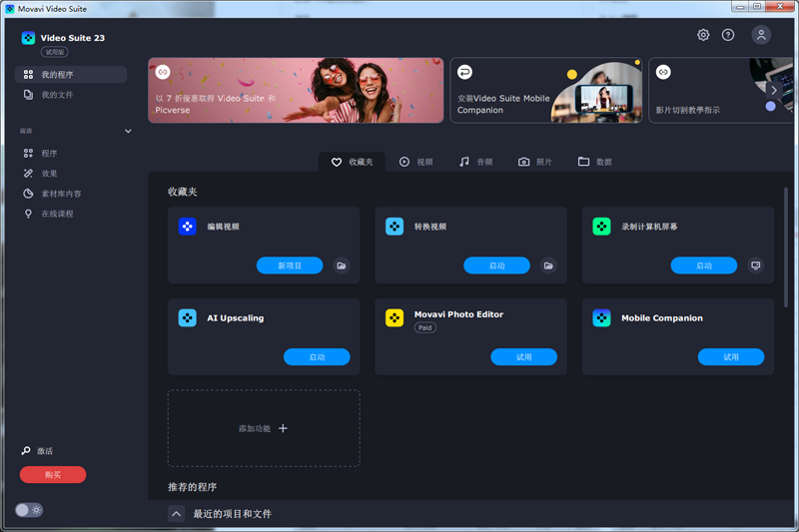Click the AI Upscaling app icon
The width and height of the screenshot is (799, 532).
[x=188, y=318]
